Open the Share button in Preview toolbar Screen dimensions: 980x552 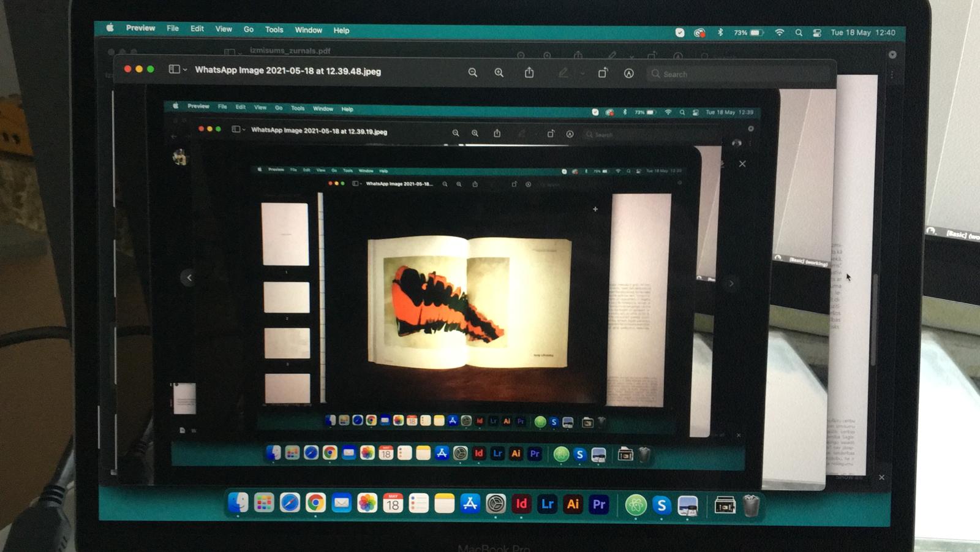[x=529, y=72]
